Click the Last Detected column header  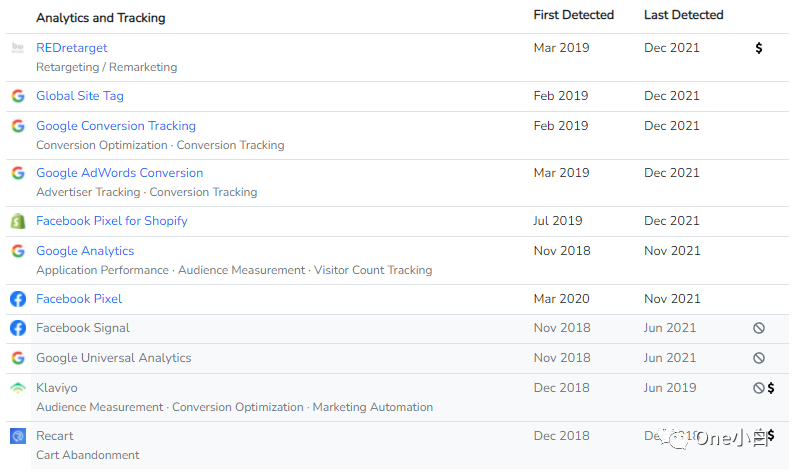pyautogui.click(x=683, y=15)
